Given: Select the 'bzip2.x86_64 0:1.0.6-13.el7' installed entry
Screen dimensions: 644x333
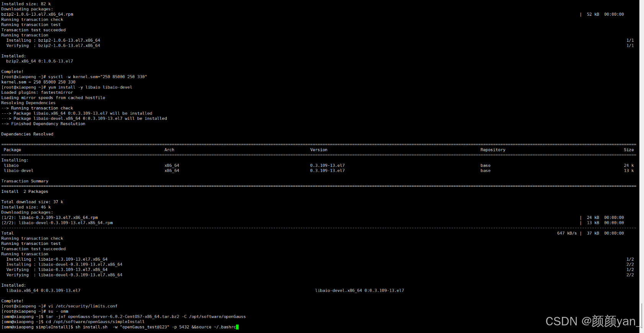Looking at the screenshot, I should (x=39, y=61).
